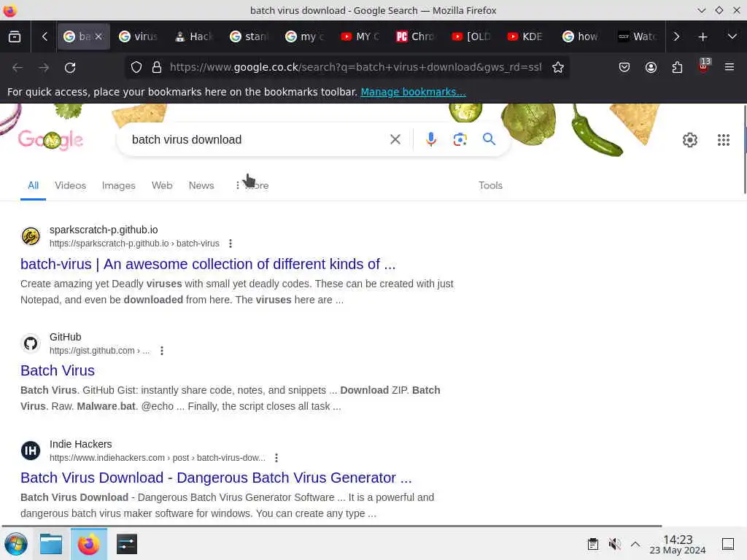Switch to the 'how' Google tab

click(x=581, y=36)
